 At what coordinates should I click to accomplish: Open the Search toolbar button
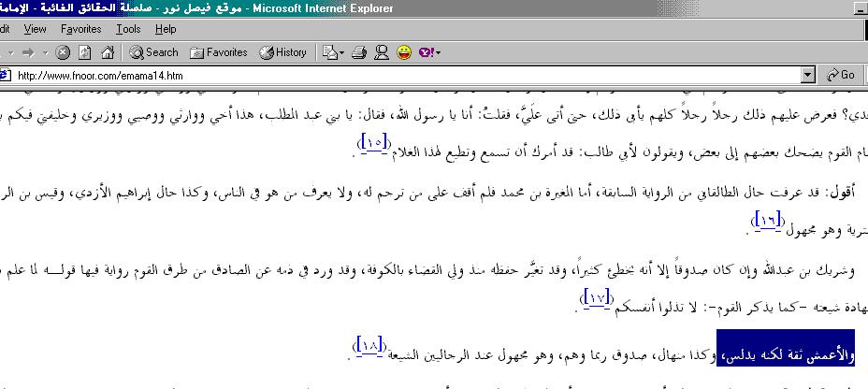pyautogui.click(x=154, y=52)
